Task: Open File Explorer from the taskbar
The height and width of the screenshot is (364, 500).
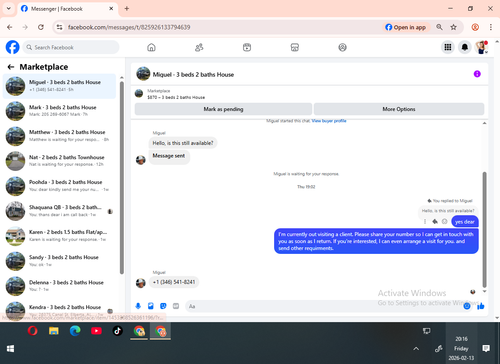Action: [x=54, y=331]
